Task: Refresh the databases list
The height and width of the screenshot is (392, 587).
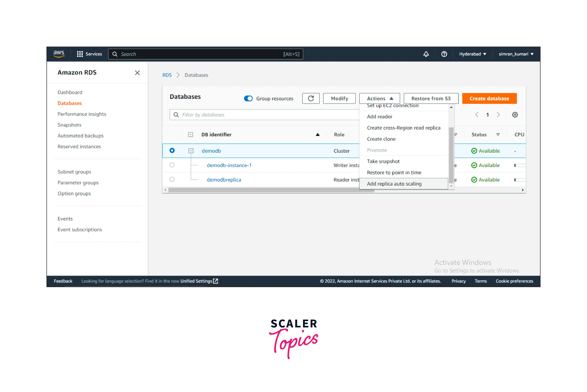Action: (x=311, y=98)
